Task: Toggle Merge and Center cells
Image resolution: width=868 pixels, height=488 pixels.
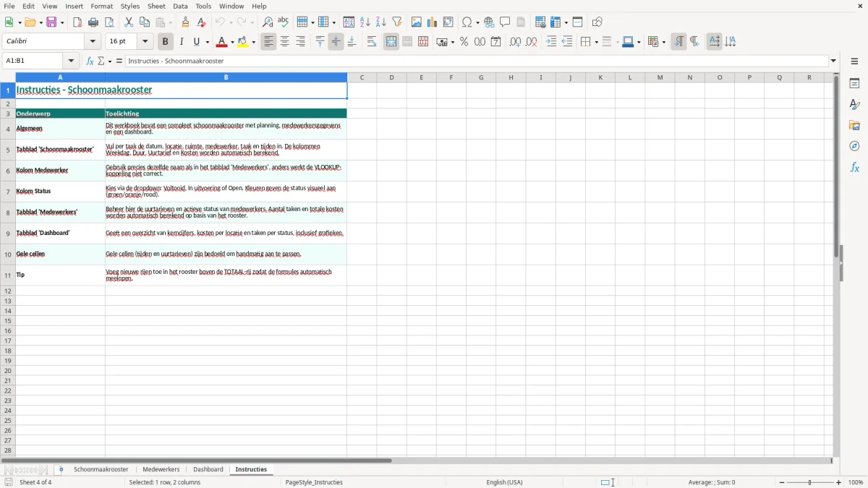Action: [x=391, y=42]
